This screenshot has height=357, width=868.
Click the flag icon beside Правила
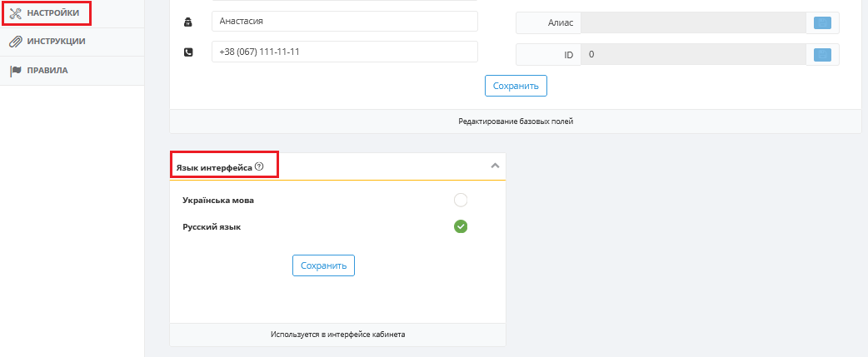(x=16, y=71)
